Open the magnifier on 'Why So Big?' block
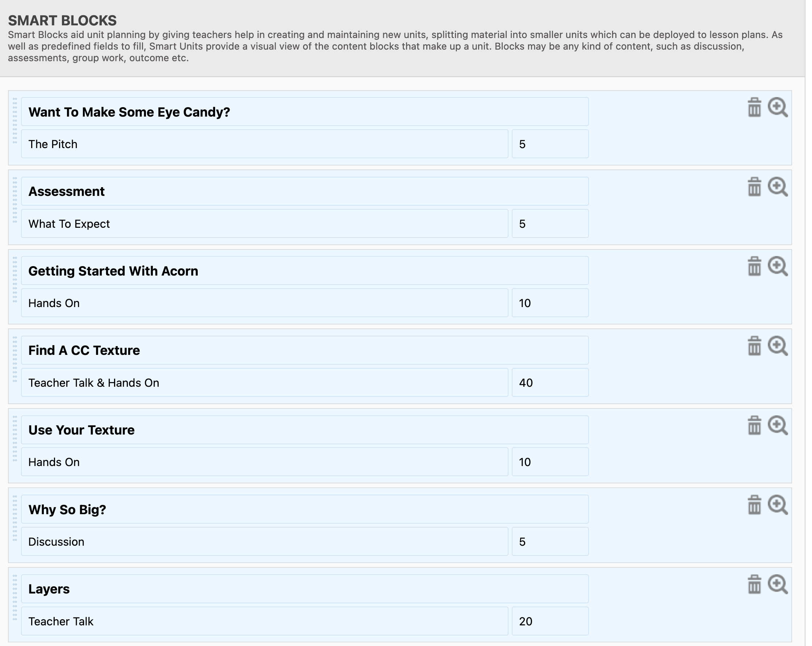The height and width of the screenshot is (646, 812). click(x=777, y=505)
